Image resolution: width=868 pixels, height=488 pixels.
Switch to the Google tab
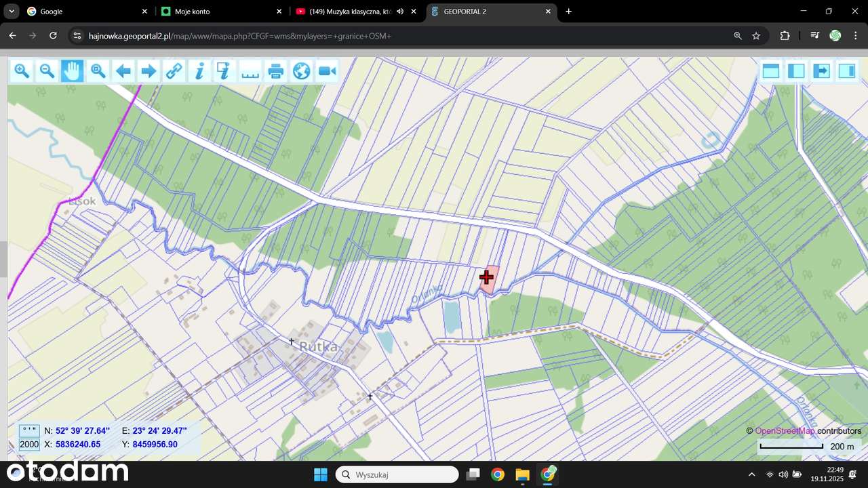pos(85,12)
